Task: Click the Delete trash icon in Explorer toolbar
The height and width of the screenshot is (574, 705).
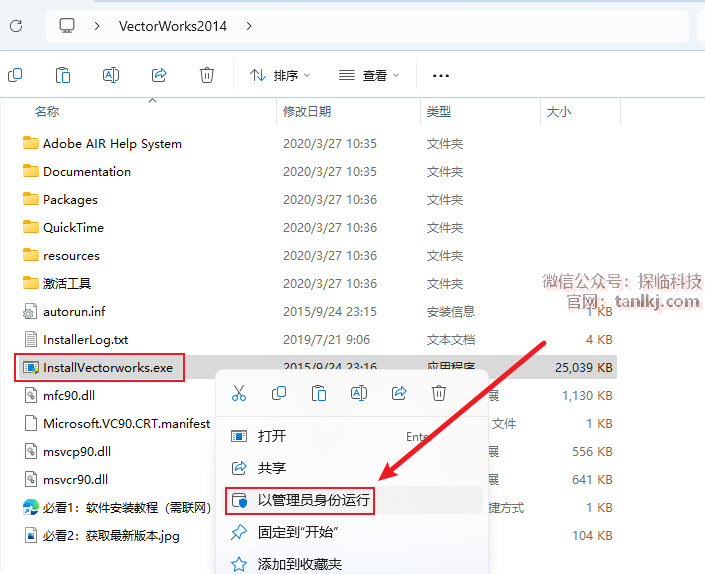Action: coord(207,75)
